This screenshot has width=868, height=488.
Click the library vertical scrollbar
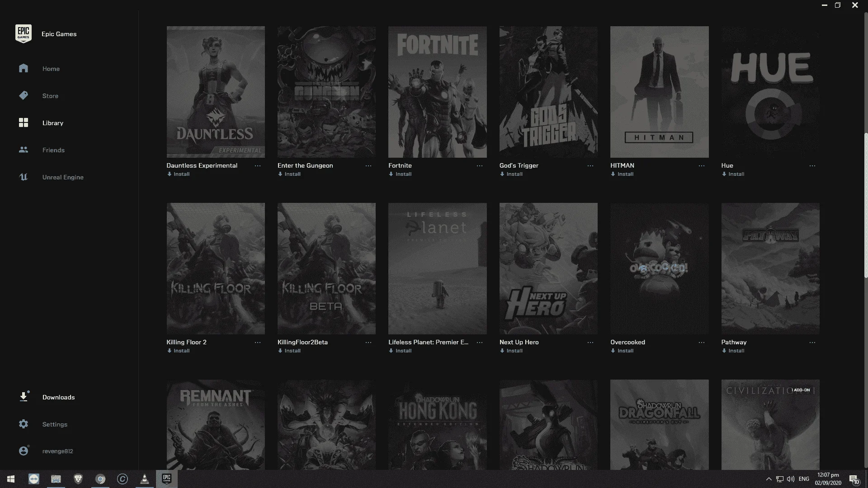click(865, 206)
